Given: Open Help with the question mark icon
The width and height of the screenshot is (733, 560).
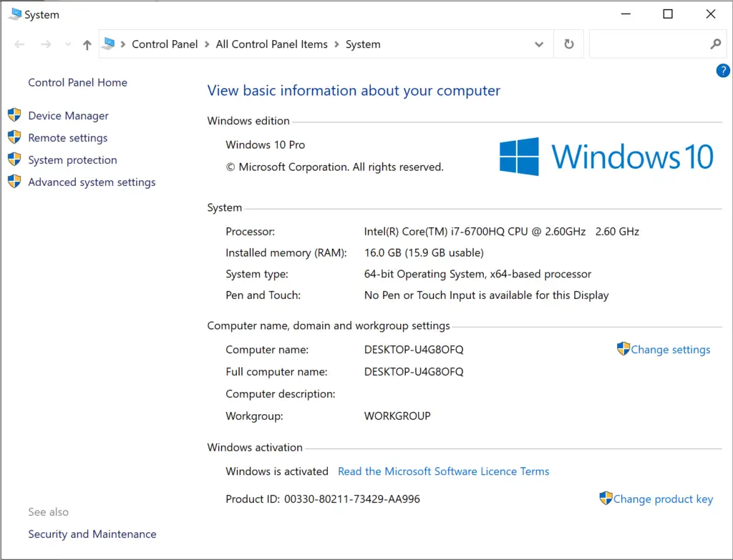Looking at the screenshot, I should [x=723, y=71].
